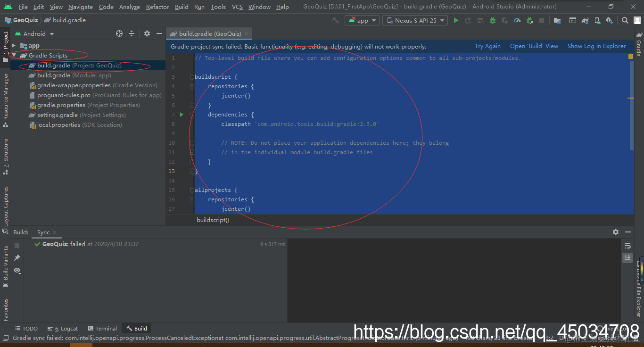Click the yellow warning marker in editor stripe
This screenshot has width=644, height=347.
click(631, 57)
